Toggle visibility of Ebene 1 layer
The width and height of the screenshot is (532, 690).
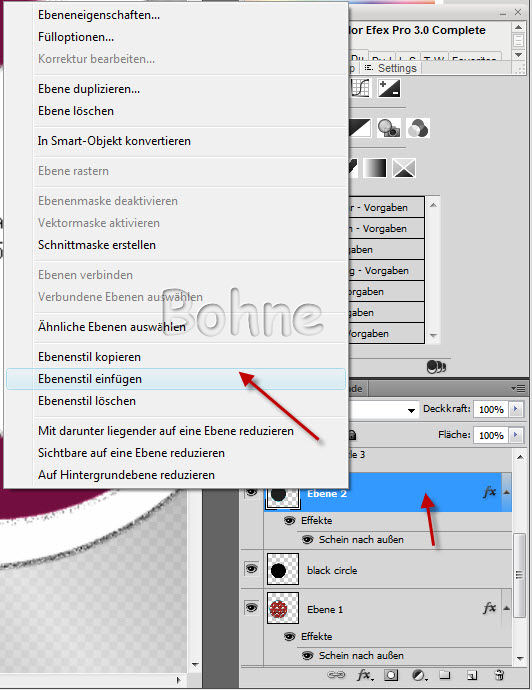click(251, 607)
